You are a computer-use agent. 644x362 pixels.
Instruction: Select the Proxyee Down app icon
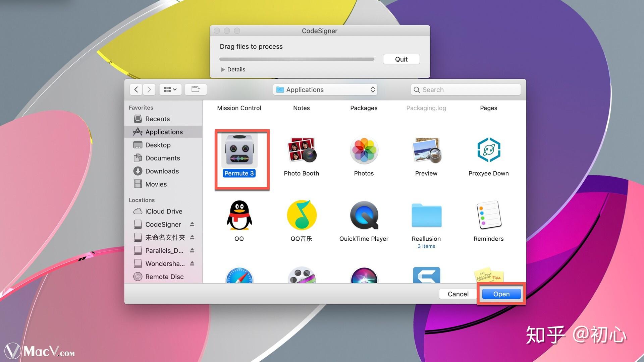[488, 150]
